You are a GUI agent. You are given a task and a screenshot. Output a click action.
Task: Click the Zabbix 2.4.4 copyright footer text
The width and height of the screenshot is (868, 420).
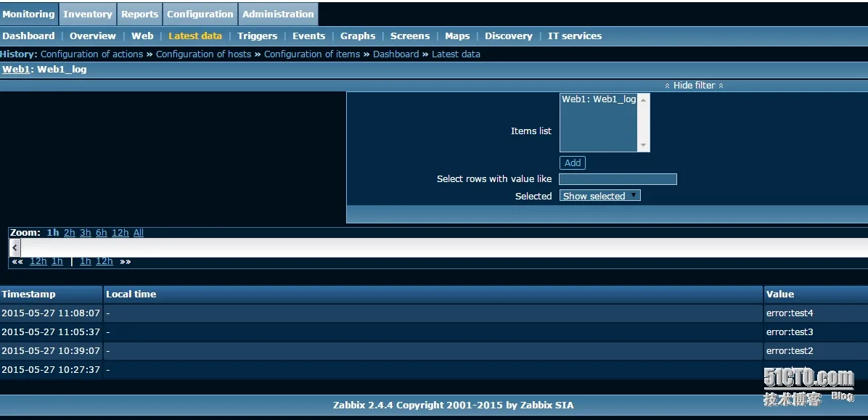pos(454,405)
